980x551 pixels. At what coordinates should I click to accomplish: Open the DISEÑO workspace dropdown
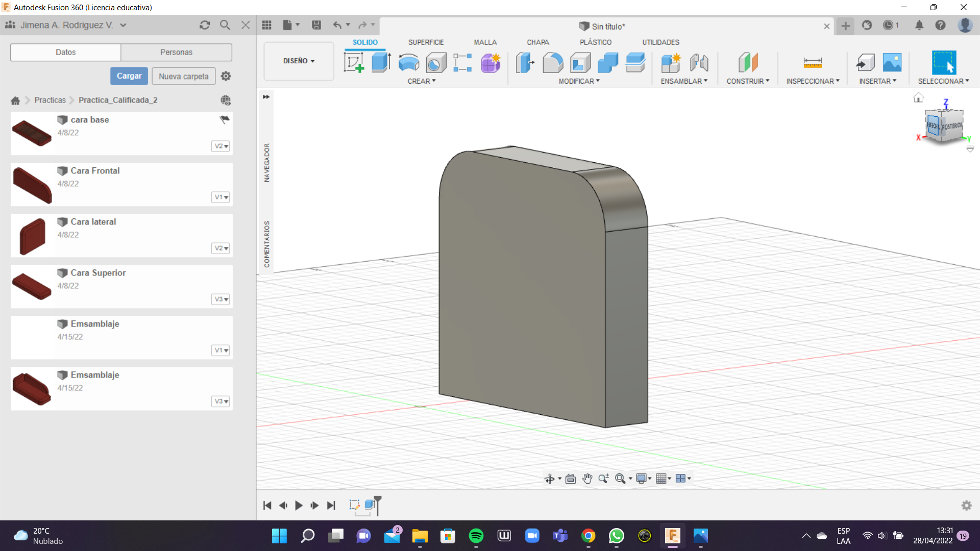[299, 61]
